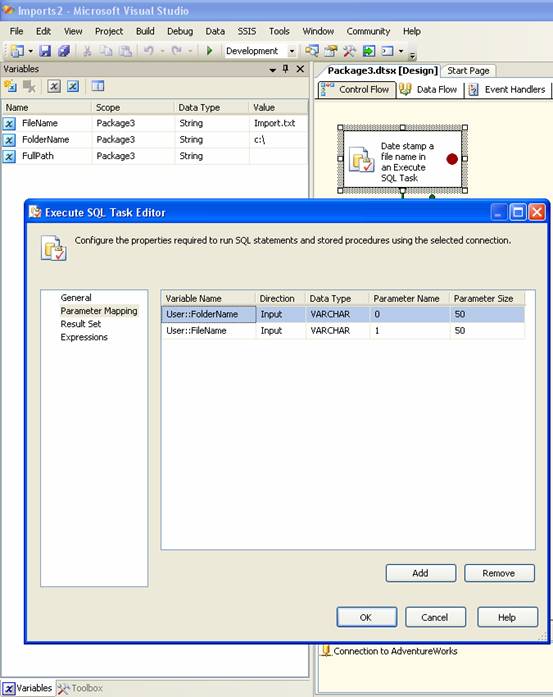Select the Execute SQL Task icon on the design surface

361,160
